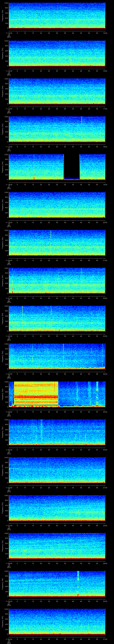The image size is (114, 644).
Task: Click the Frequency (Hz) axis label of 11:14 panel
Action: [3, 16]
